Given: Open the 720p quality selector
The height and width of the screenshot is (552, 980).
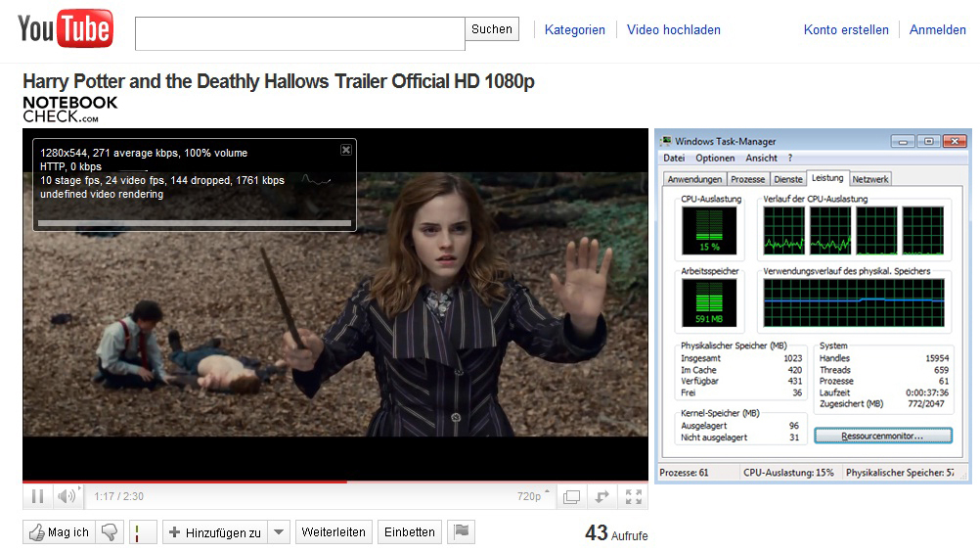Looking at the screenshot, I should tap(532, 496).
